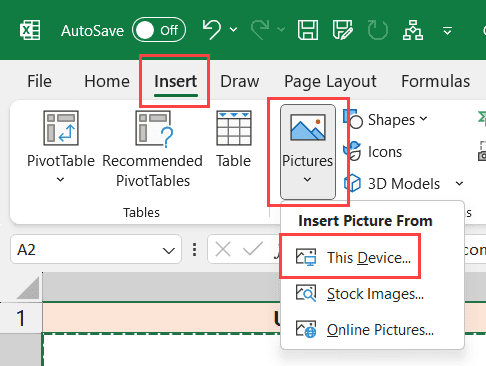Click the Excel app icon
This screenshot has height=366, width=486.
pyautogui.click(x=30, y=30)
